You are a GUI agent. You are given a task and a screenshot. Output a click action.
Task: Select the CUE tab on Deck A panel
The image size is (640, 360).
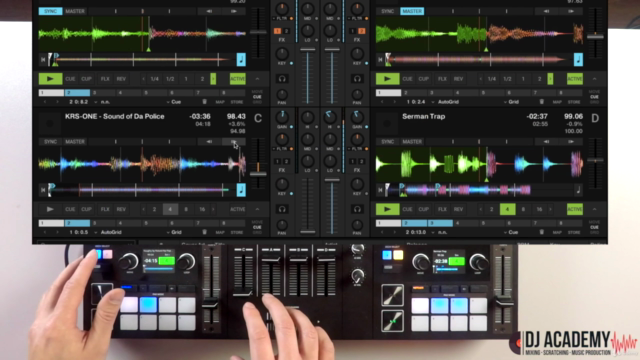point(257,97)
